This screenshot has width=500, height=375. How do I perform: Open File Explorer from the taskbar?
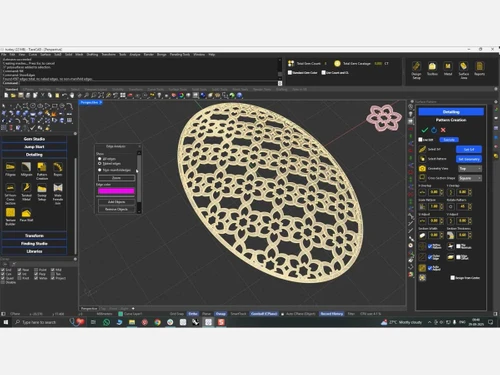pyautogui.click(x=132, y=322)
